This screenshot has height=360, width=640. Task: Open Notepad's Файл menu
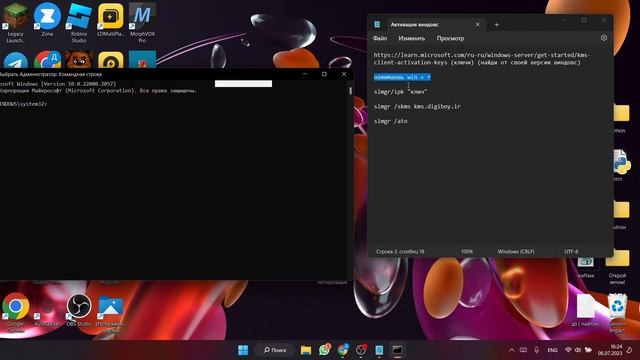coord(380,38)
